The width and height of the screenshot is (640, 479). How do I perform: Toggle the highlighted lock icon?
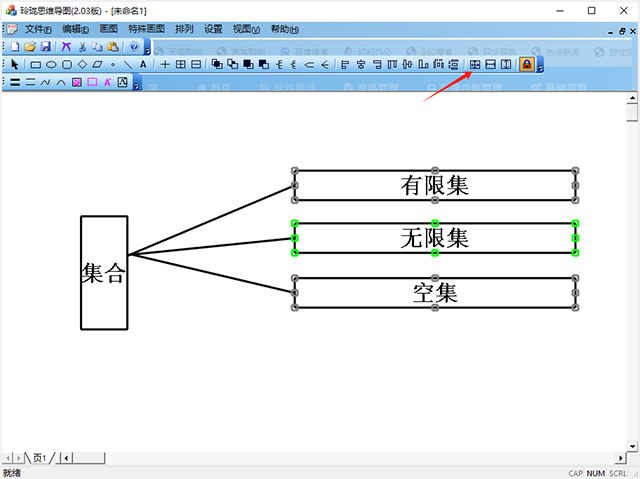click(527, 64)
